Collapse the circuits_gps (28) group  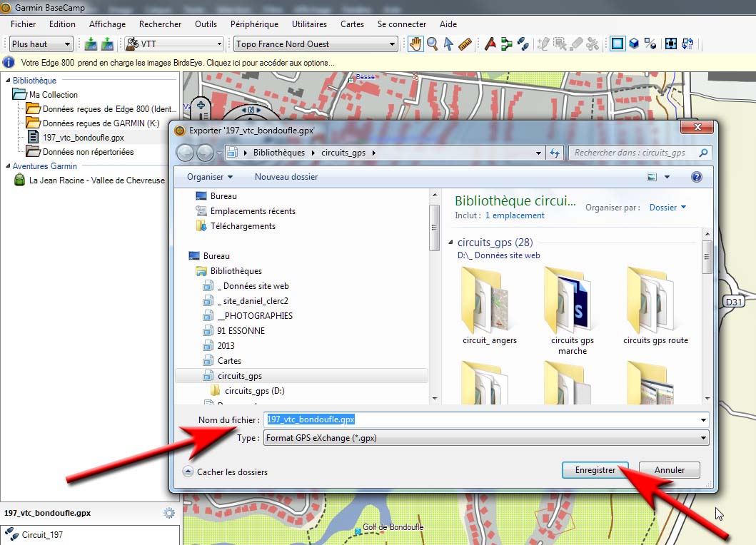pyautogui.click(x=450, y=242)
